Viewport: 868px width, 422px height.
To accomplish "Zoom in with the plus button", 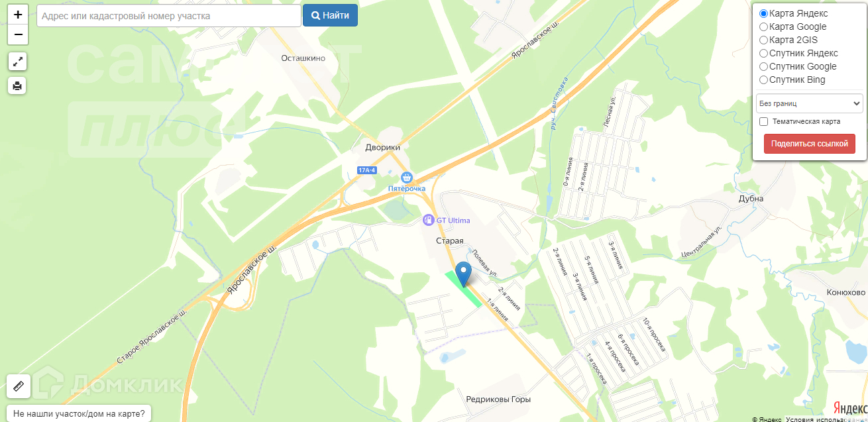I will pyautogui.click(x=18, y=14).
